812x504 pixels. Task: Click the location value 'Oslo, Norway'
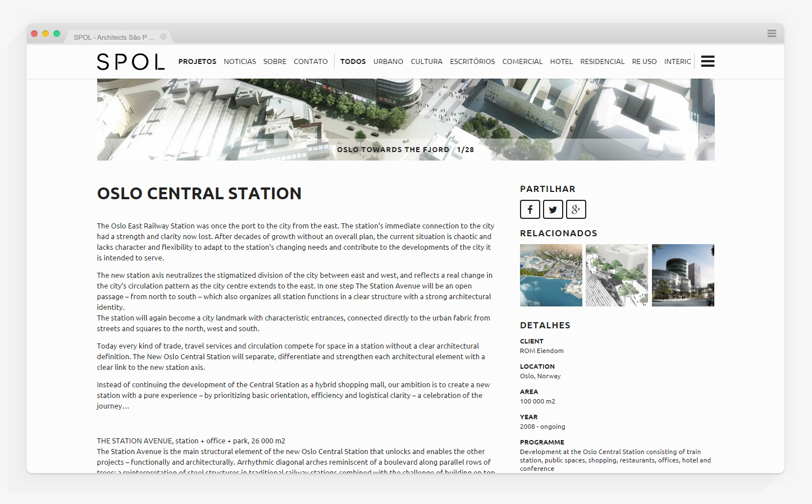point(540,376)
